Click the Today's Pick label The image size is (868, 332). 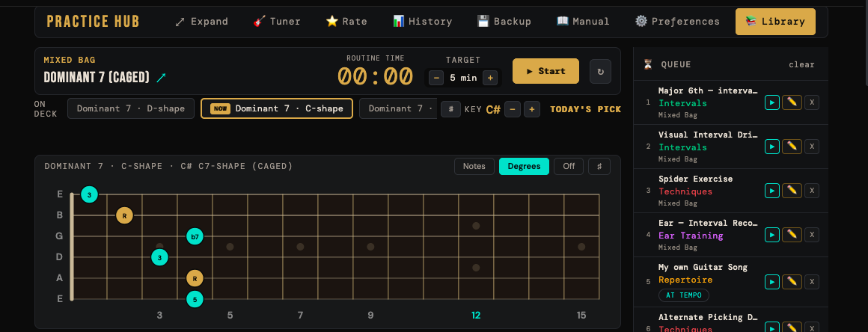(585, 109)
